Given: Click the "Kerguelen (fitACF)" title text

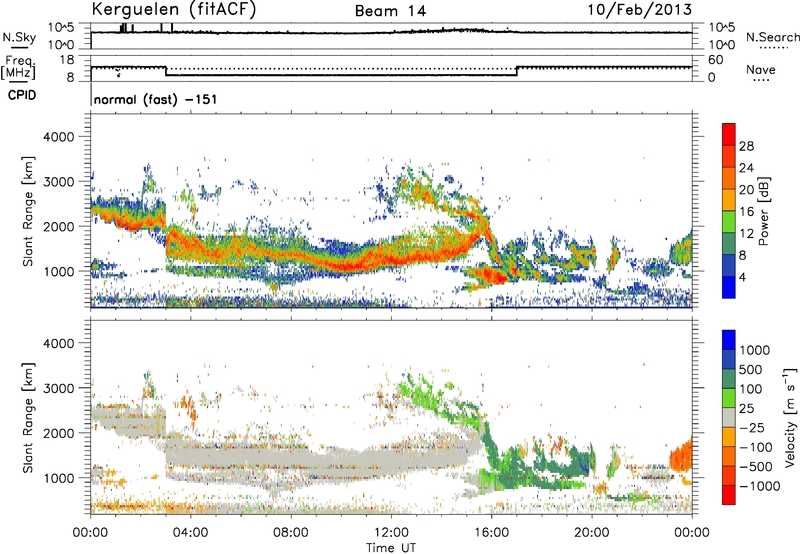Looking at the screenshot, I should [173, 10].
